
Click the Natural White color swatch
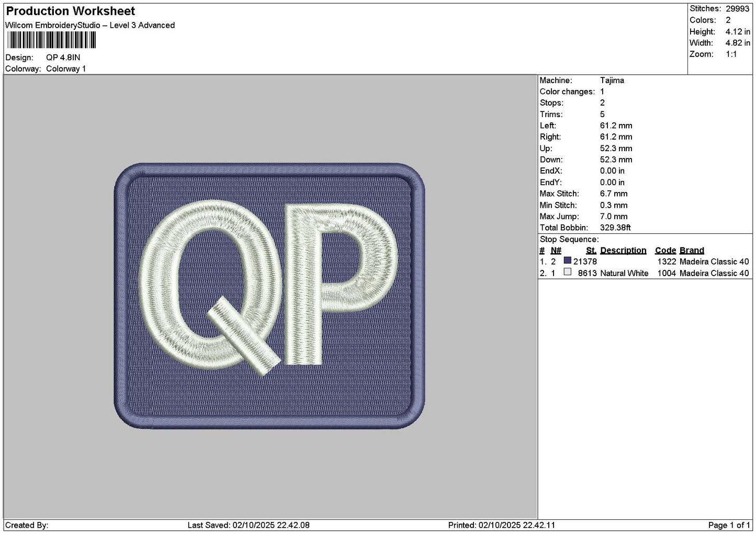(x=567, y=272)
